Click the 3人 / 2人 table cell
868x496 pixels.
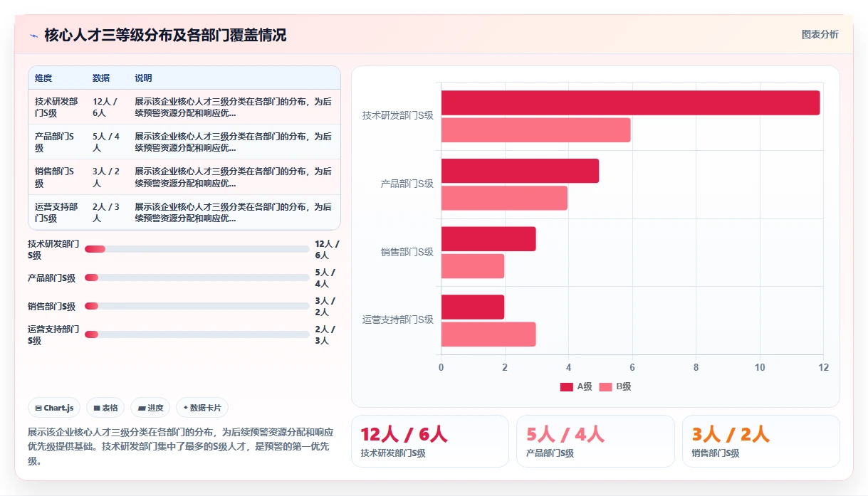(107, 177)
